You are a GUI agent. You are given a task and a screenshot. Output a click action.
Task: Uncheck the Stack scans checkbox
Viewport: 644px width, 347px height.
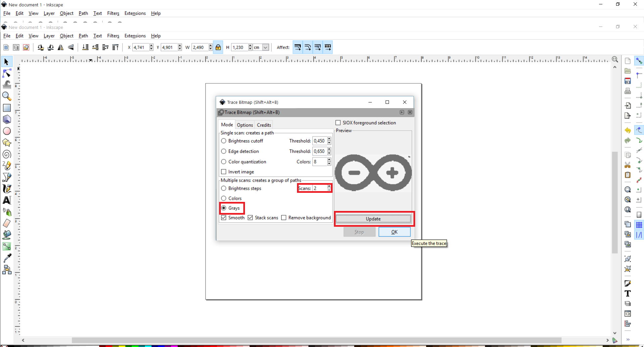click(250, 218)
